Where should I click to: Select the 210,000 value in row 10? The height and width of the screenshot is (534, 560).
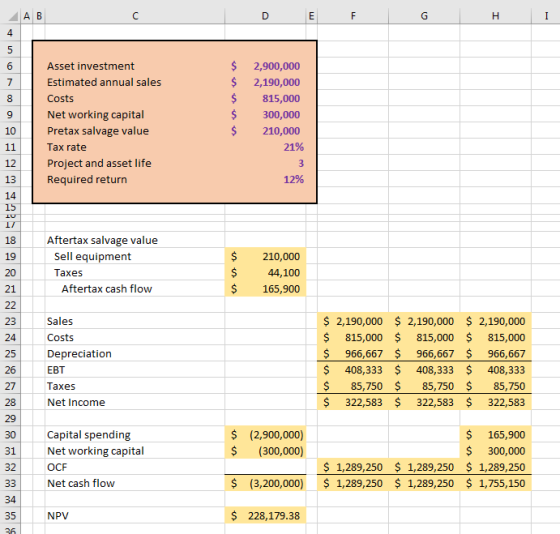(x=265, y=131)
